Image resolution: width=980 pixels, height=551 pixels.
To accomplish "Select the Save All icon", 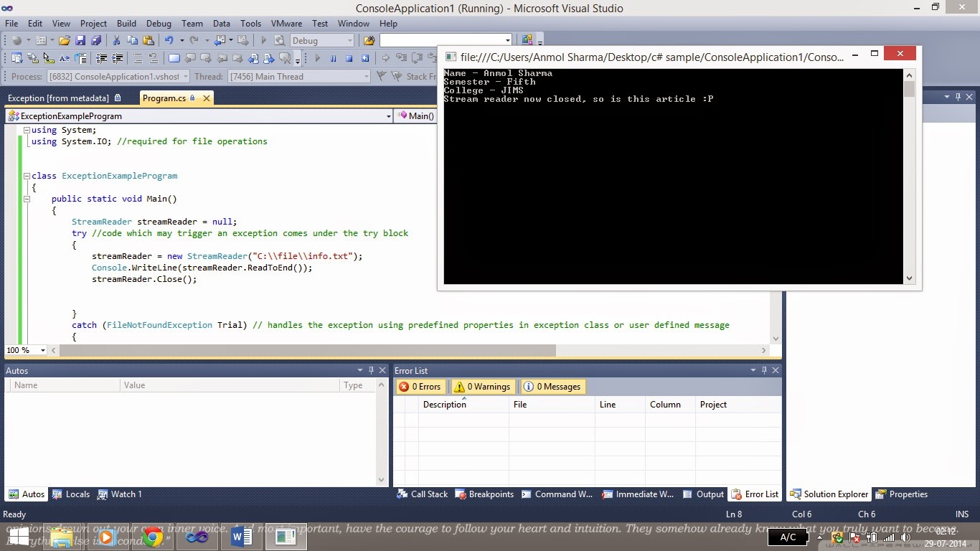I will click(97, 41).
